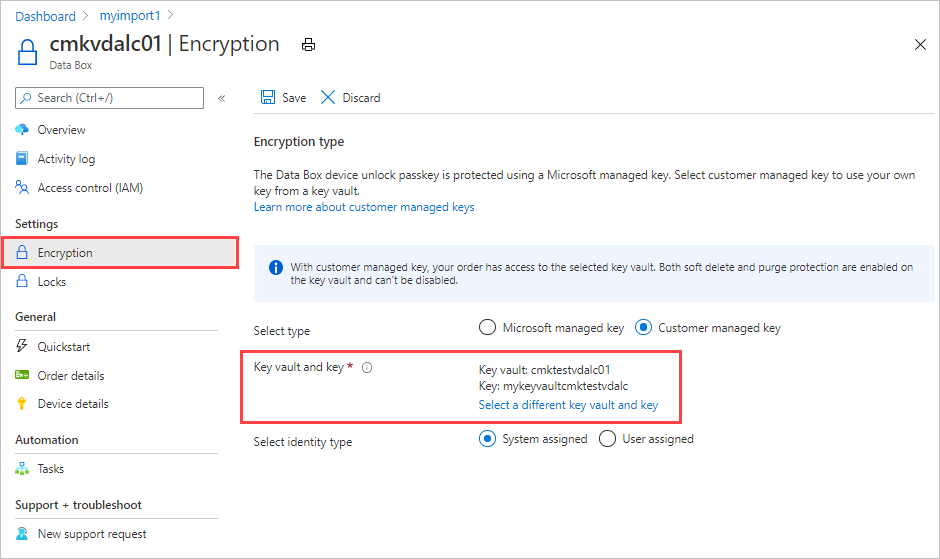Click the Save disk icon
Image resolution: width=940 pixels, height=559 pixels.
[268, 98]
